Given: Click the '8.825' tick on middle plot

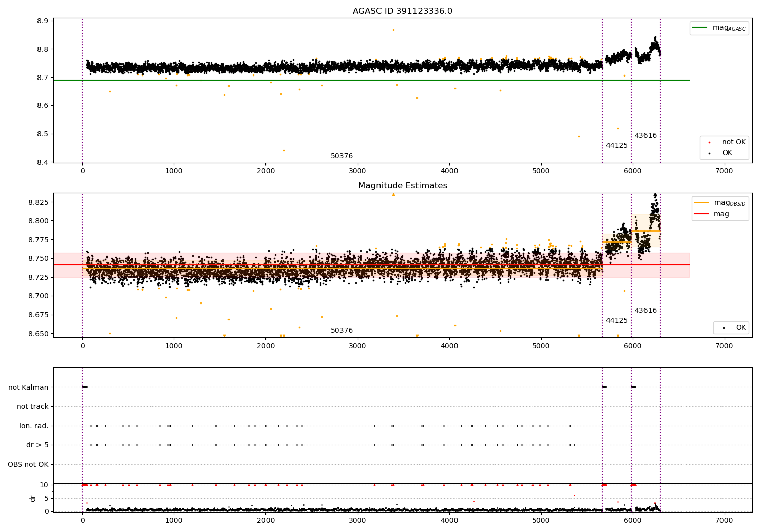Looking at the screenshot, I should [38, 202].
